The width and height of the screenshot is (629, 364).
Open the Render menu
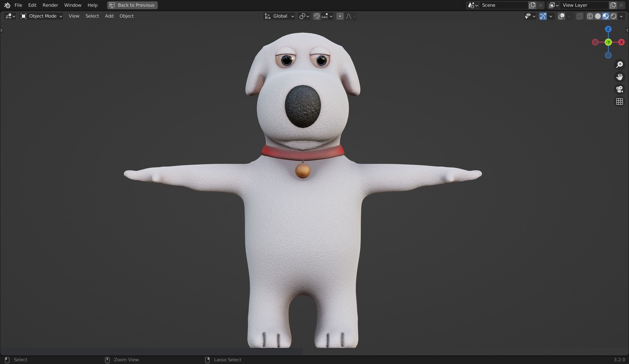pos(50,5)
